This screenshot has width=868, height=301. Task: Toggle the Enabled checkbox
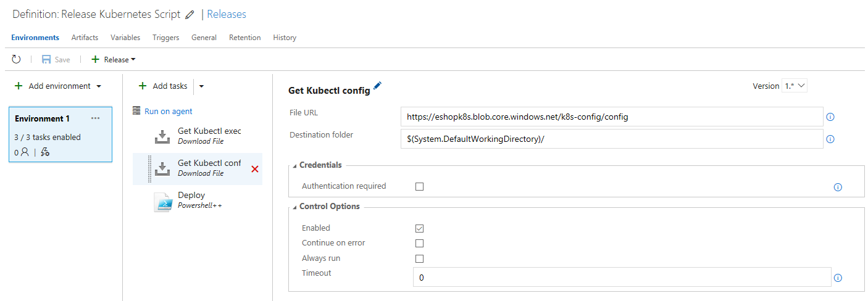420,228
